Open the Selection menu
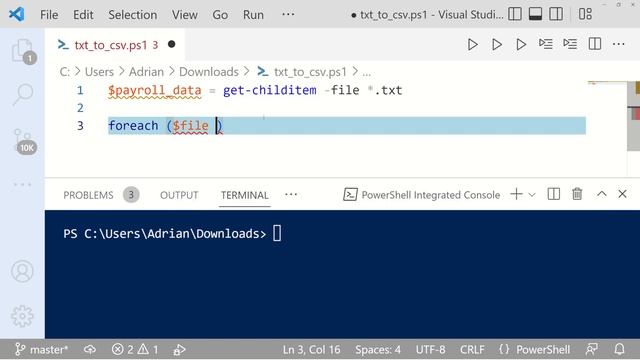The height and width of the screenshot is (360, 640). pyautogui.click(x=133, y=15)
